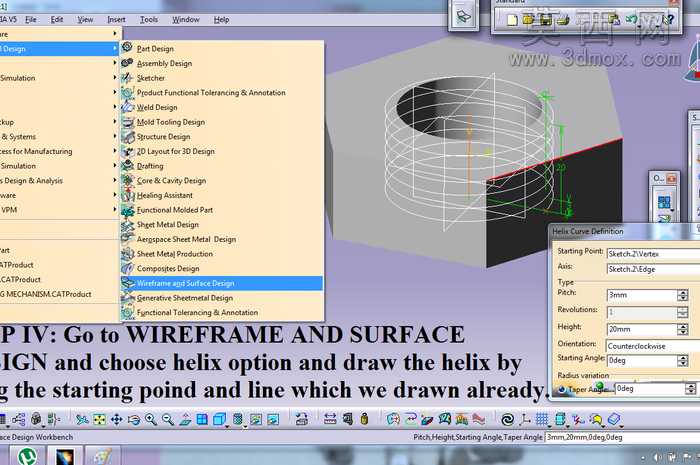Viewport: 700px width, 465px height.
Task: Click the Undo icon in Standard toolbar
Action: pyautogui.click(x=631, y=20)
